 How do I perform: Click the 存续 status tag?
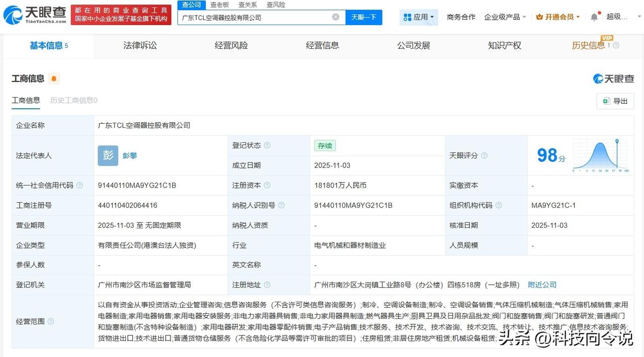pos(325,145)
